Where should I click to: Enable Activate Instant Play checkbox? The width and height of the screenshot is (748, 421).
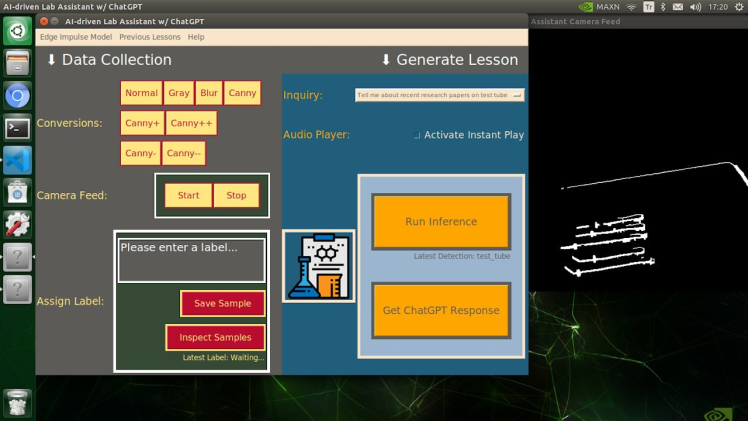pyautogui.click(x=417, y=135)
